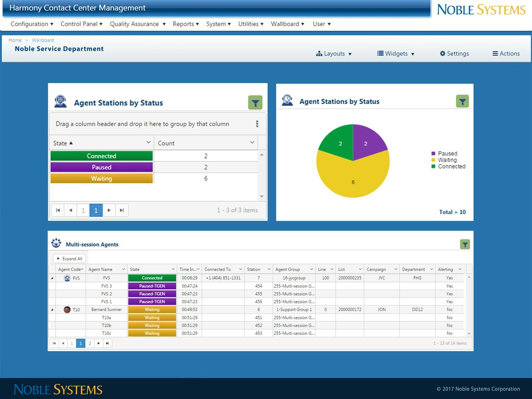
Task: Open the Quality Assurance menu
Action: click(138, 24)
